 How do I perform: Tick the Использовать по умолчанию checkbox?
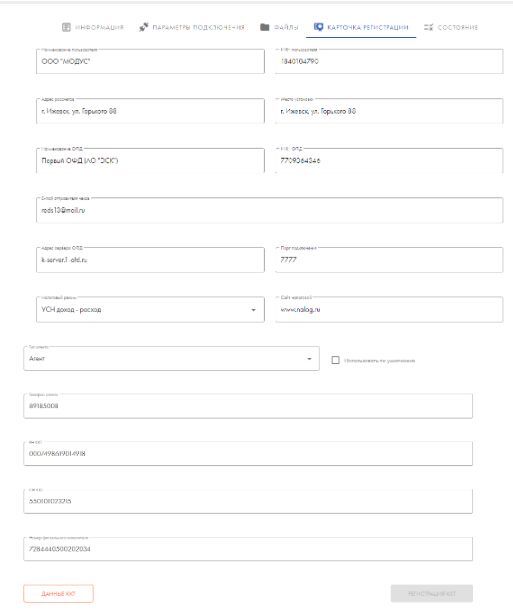(x=335, y=360)
